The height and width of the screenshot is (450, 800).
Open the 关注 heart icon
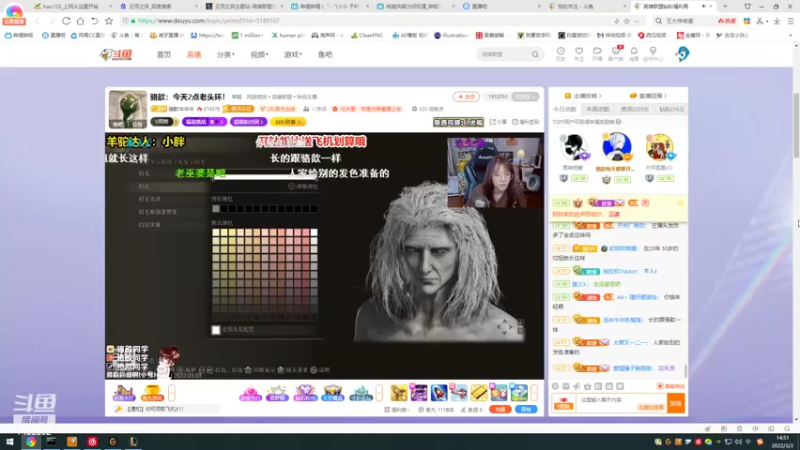(x=579, y=54)
